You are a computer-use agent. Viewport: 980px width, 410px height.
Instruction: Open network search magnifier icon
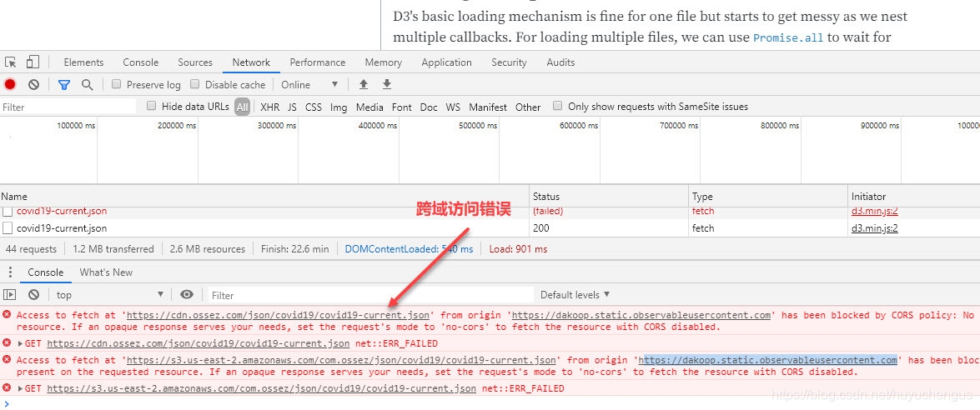[x=87, y=85]
